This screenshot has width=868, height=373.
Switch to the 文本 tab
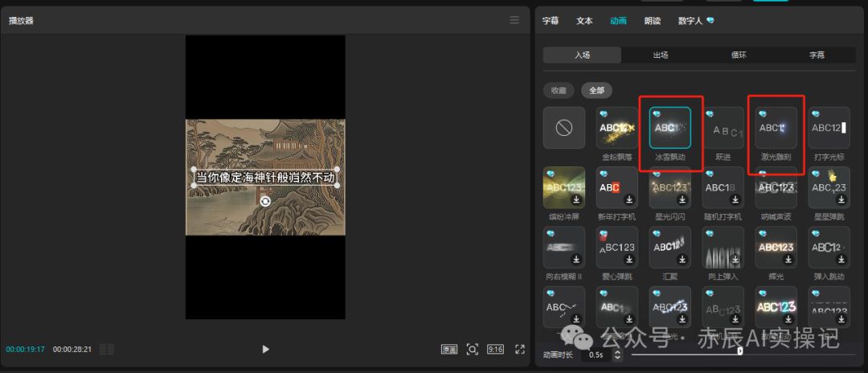584,20
